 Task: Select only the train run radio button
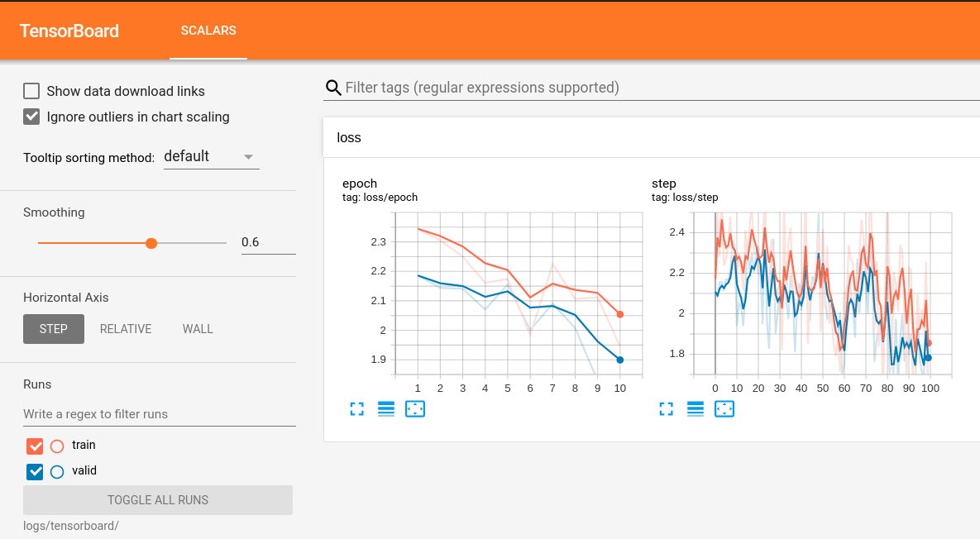[x=57, y=446]
